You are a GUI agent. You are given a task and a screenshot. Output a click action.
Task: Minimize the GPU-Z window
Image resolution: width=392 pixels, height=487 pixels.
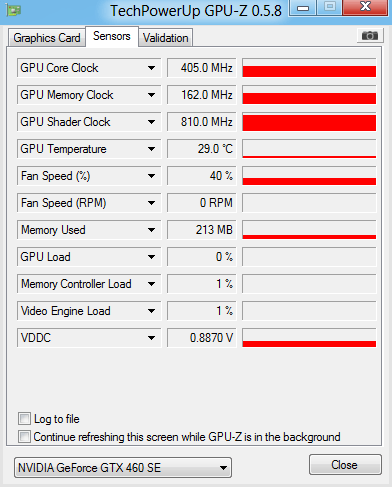(303, 7)
